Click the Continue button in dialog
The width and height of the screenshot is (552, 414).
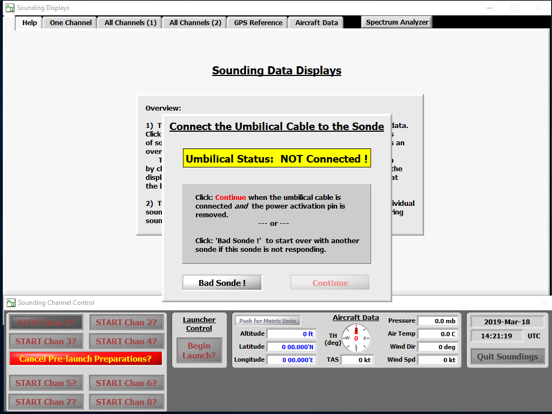tap(330, 283)
